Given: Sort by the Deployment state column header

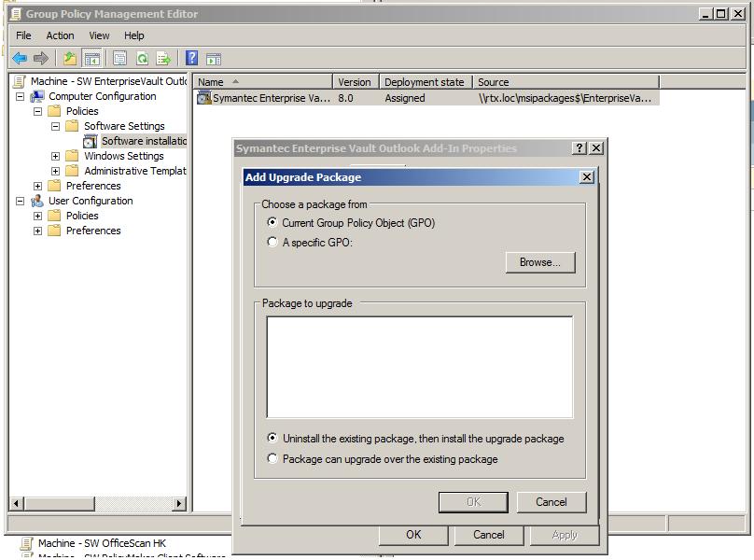Looking at the screenshot, I should (426, 82).
